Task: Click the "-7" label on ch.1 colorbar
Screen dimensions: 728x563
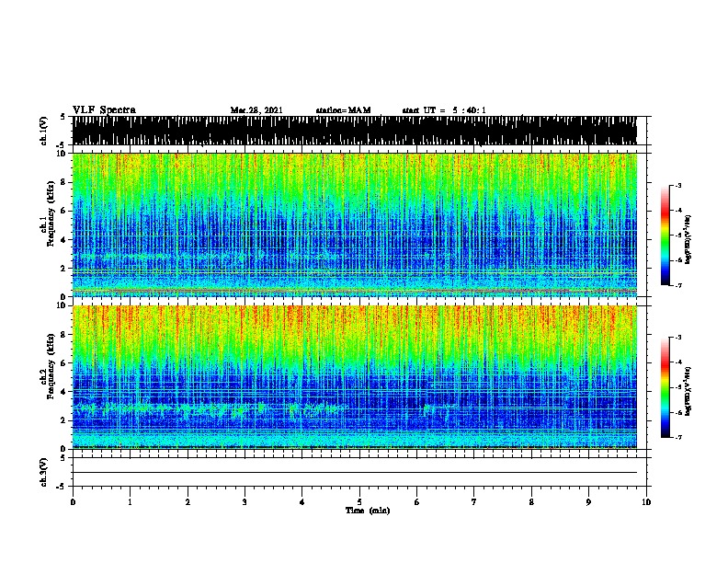Action: pyautogui.click(x=677, y=285)
